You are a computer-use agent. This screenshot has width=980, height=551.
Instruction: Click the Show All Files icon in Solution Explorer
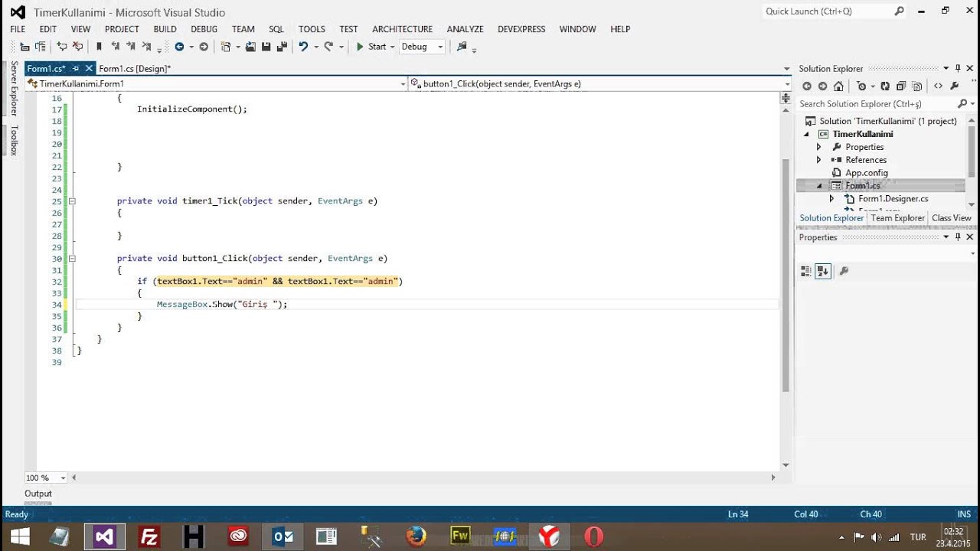click(x=917, y=86)
